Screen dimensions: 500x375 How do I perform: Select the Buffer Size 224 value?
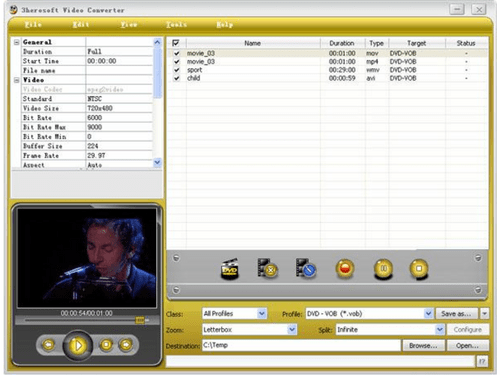tap(119, 146)
